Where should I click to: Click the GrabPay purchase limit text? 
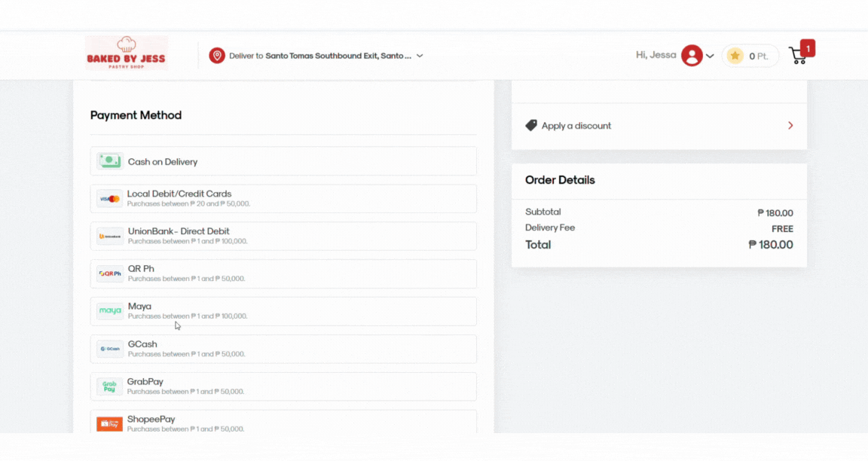pos(186,392)
